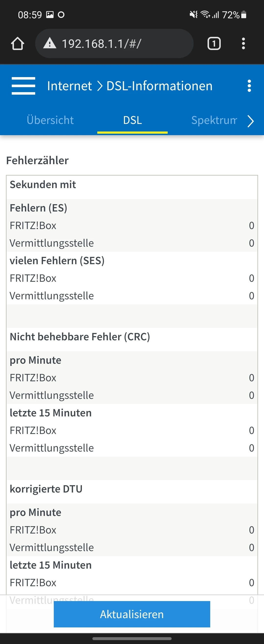This screenshot has width=264, height=644.
Task: Switch to the Übersicht tab
Action: pos(50,120)
